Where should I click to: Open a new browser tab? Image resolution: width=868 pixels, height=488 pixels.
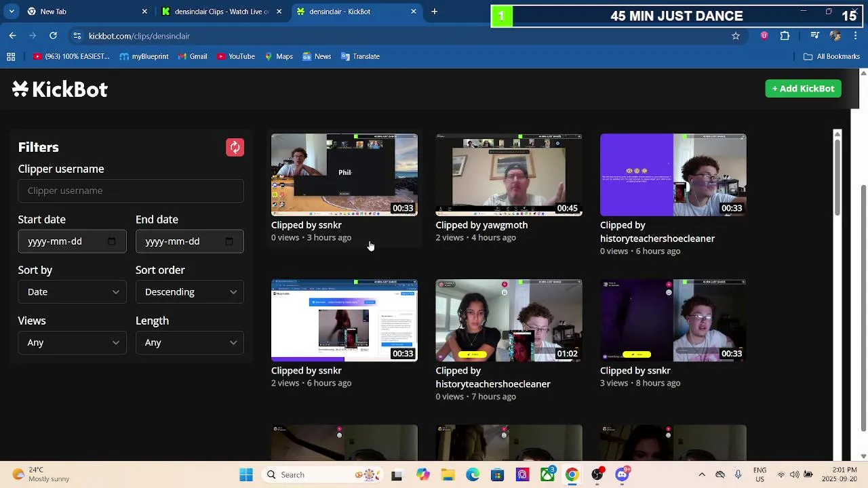435,12
